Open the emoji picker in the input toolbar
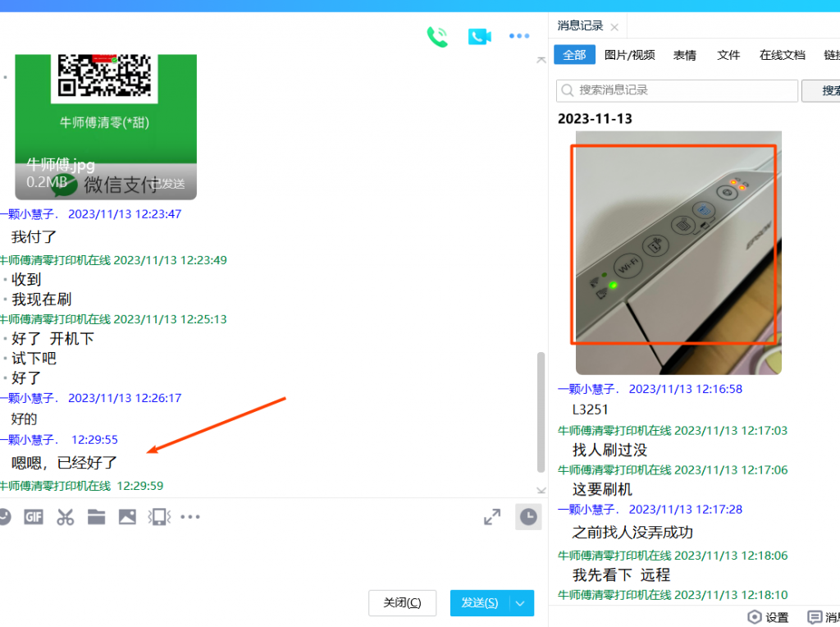Viewport: 840px width, 627px height. pos(4,517)
